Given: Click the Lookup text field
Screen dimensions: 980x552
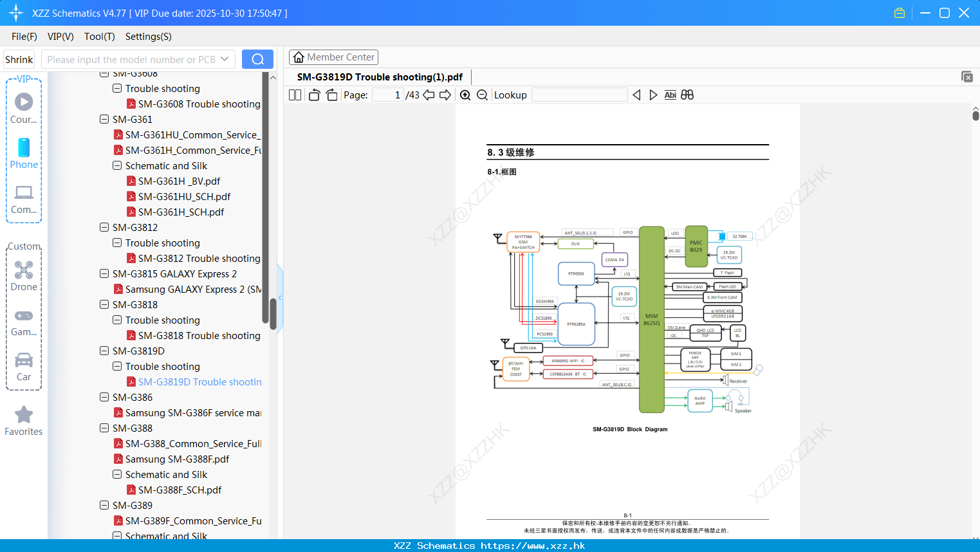Looking at the screenshot, I should (x=580, y=95).
